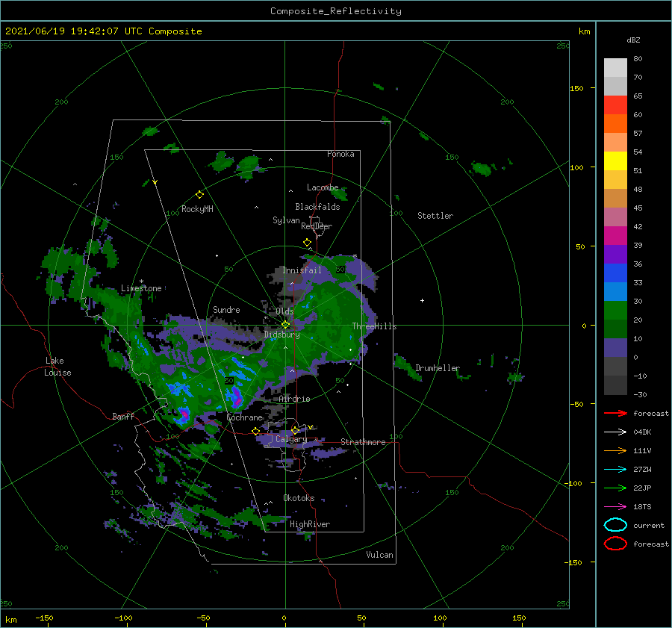Select the white 04DK arrow symbol
Screen dimensions: 672x628
point(615,432)
